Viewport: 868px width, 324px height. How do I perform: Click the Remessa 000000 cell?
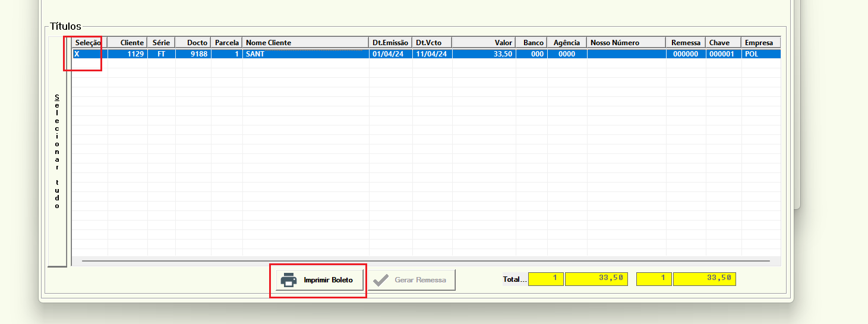[686, 54]
